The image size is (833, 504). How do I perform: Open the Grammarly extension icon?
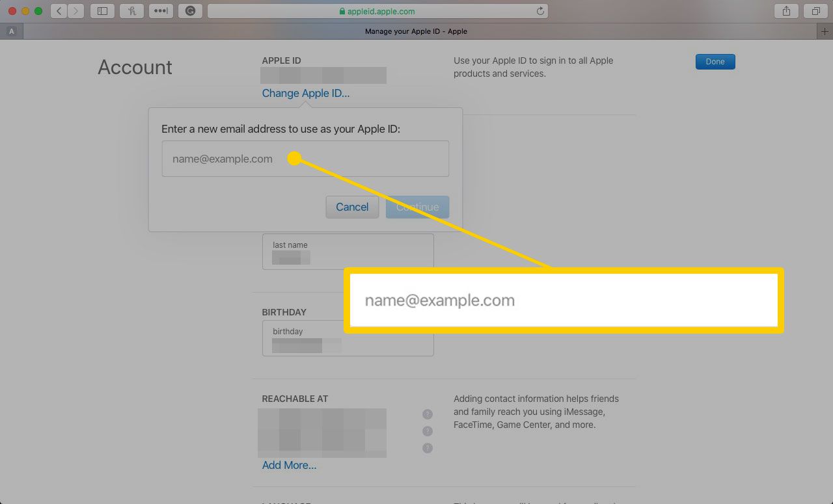coord(190,11)
